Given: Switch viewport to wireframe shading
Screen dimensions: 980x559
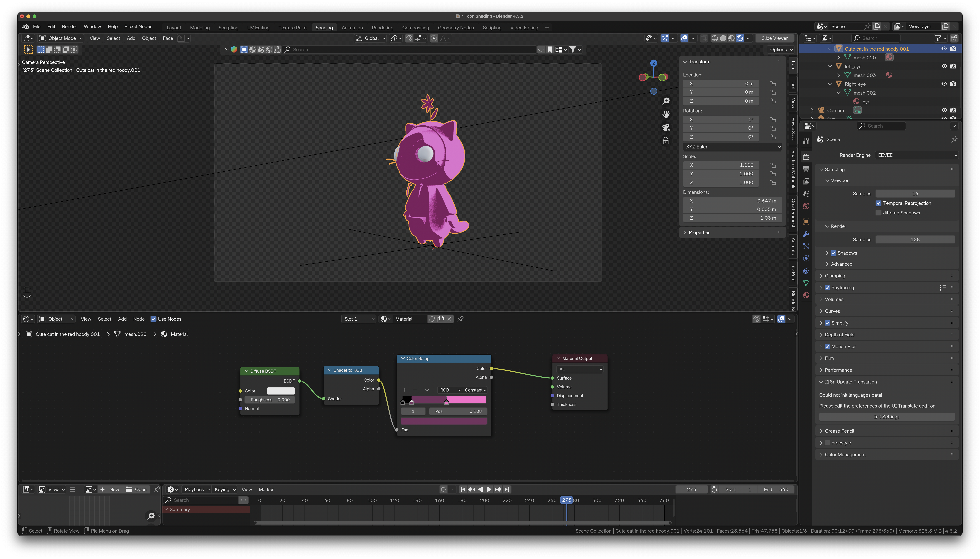Looking at the screenshot, I should pos(714,38).
